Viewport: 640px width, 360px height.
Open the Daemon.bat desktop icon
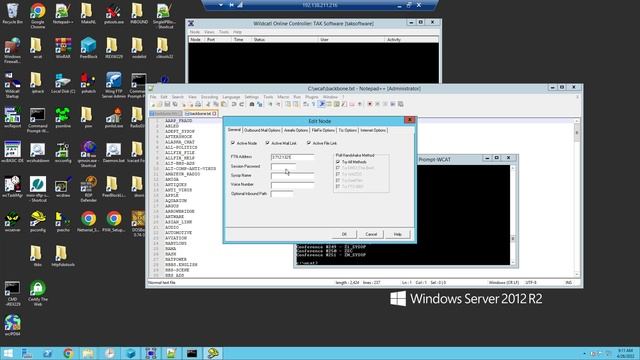click(x=113, y=152)
